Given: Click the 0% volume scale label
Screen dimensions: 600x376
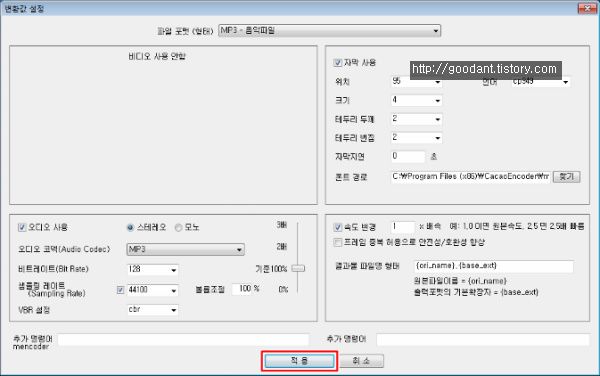Looking at the screenshot, I should pos(283,290).
